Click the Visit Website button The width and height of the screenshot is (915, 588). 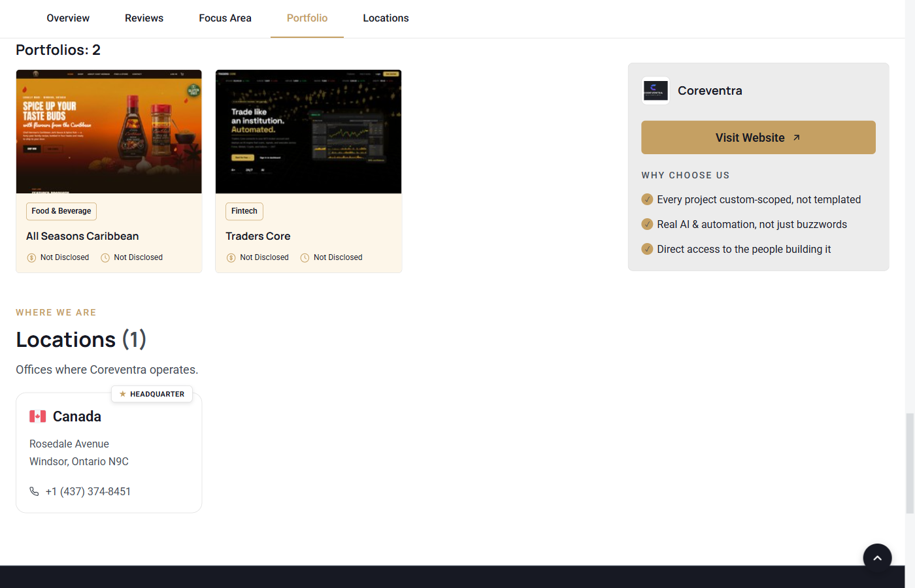(758, 137)
